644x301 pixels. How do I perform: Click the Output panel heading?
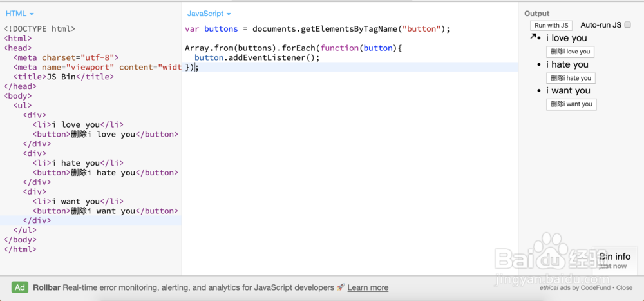(536, 14)
